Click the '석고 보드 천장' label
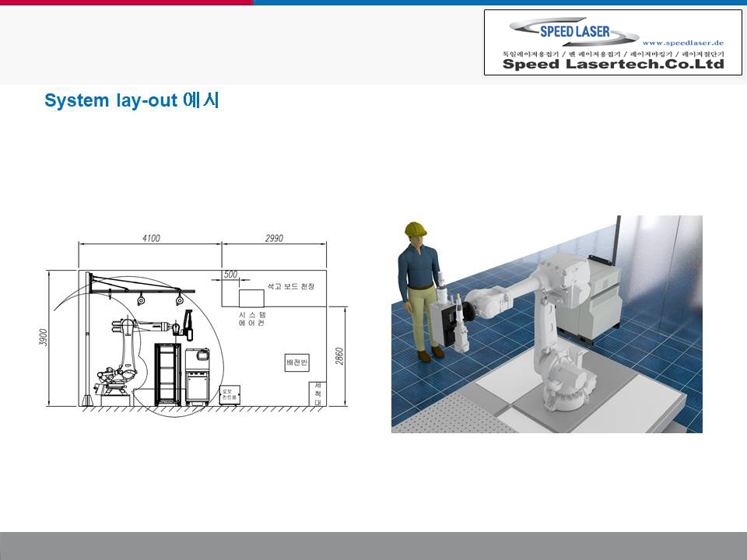Screen dimensions: 747x560 [x=290, y=286]
